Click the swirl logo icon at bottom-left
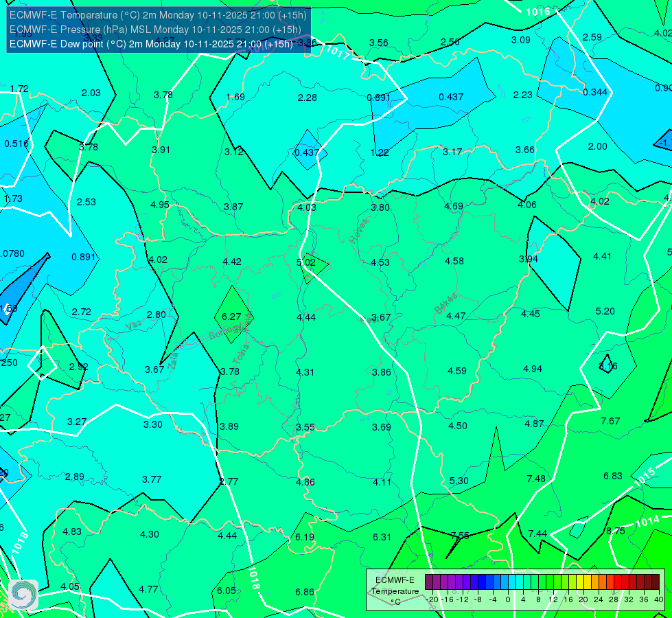 pyautogui.click(x=23, y=595)
